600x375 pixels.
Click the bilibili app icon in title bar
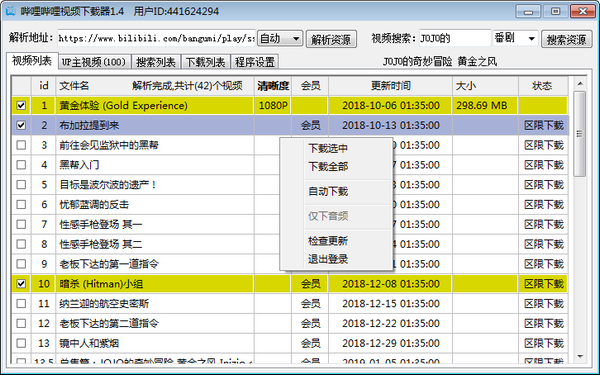click(11, 11)
